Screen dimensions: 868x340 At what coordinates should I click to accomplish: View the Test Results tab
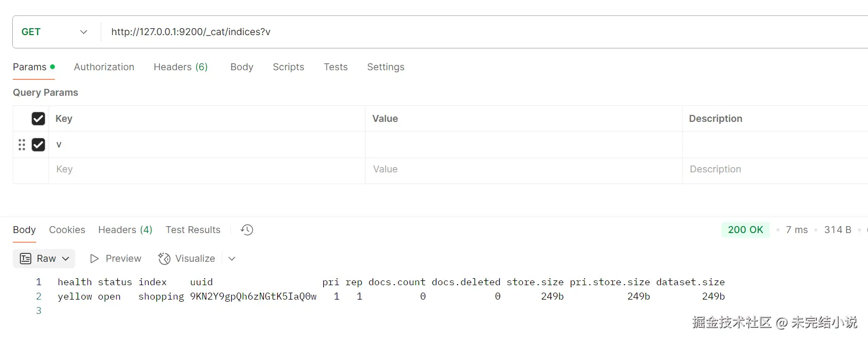pos(193,230)
